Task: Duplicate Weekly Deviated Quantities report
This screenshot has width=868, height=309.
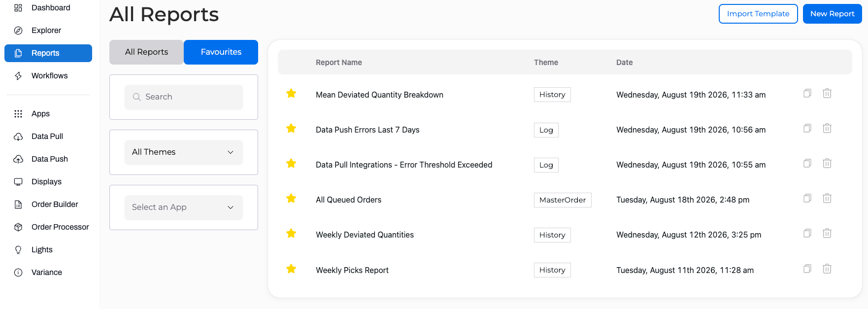Action: (x=807, y=233)
